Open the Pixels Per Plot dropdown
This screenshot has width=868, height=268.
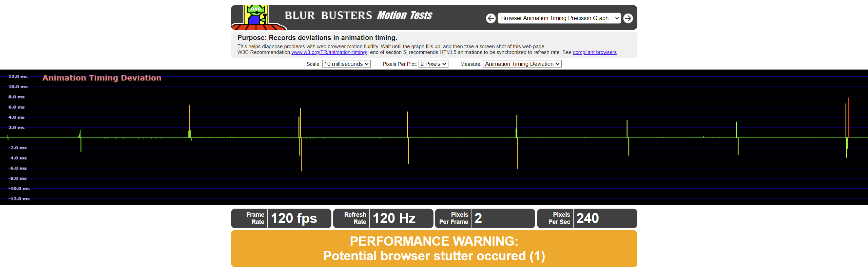click(433, 64)
